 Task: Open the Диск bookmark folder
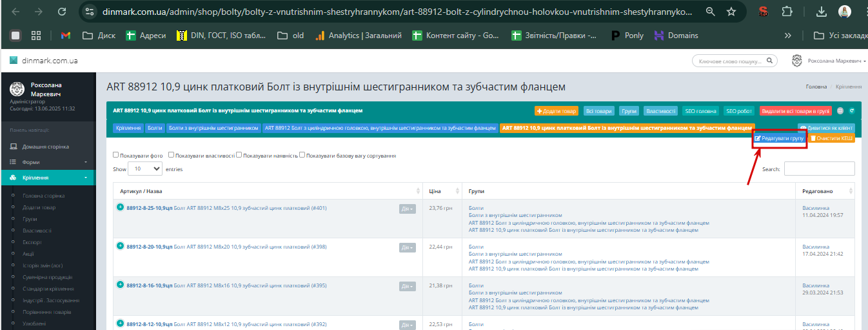pos(99,36)
